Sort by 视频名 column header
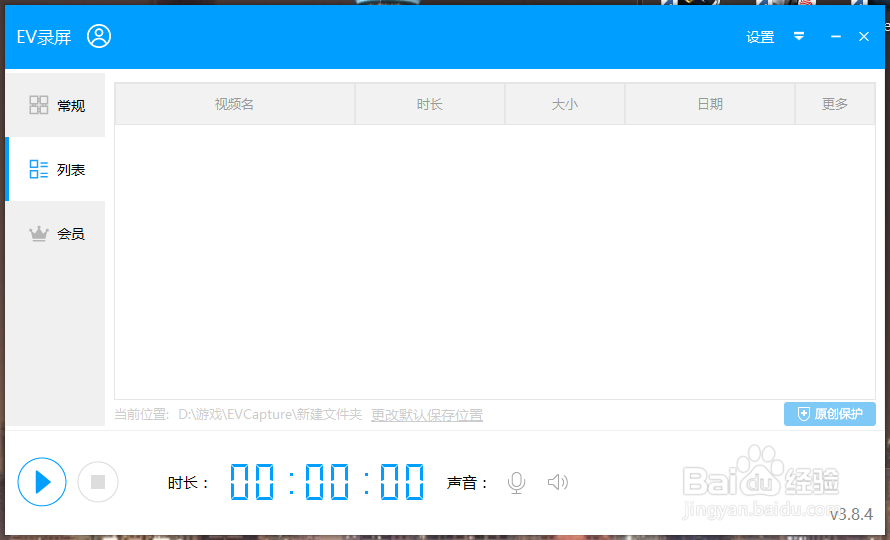 coord(234,104)
